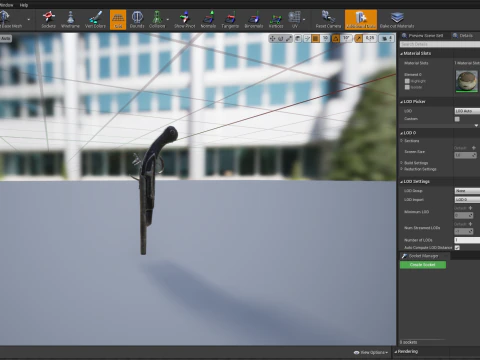The image size is (480, 360).
Task: Toggle Vert Colors display
Action: tap(95, 20)
